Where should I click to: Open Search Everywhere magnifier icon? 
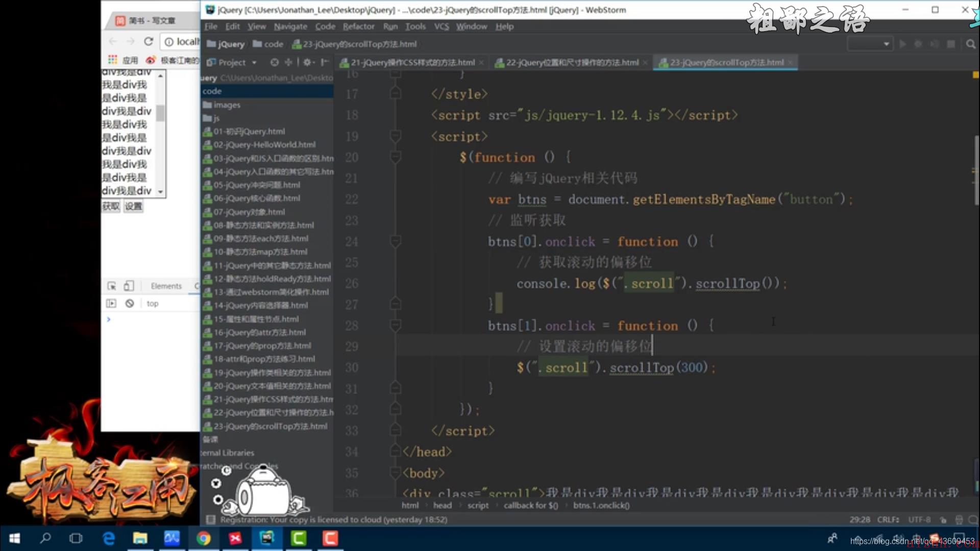pos(970,44)
